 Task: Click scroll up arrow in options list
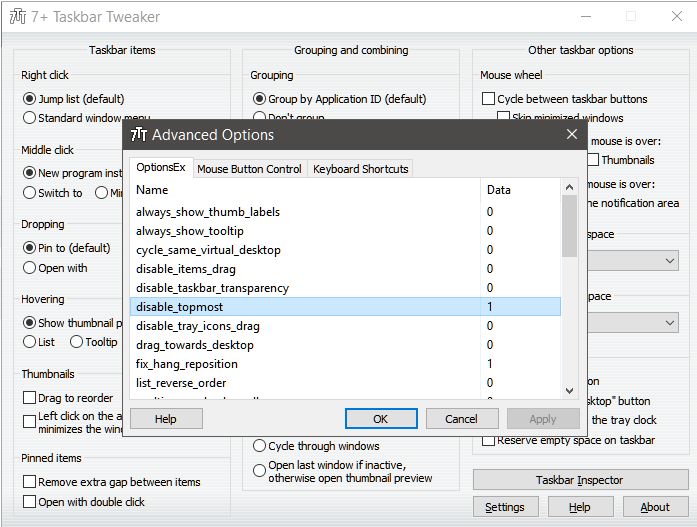pos(569,188)
